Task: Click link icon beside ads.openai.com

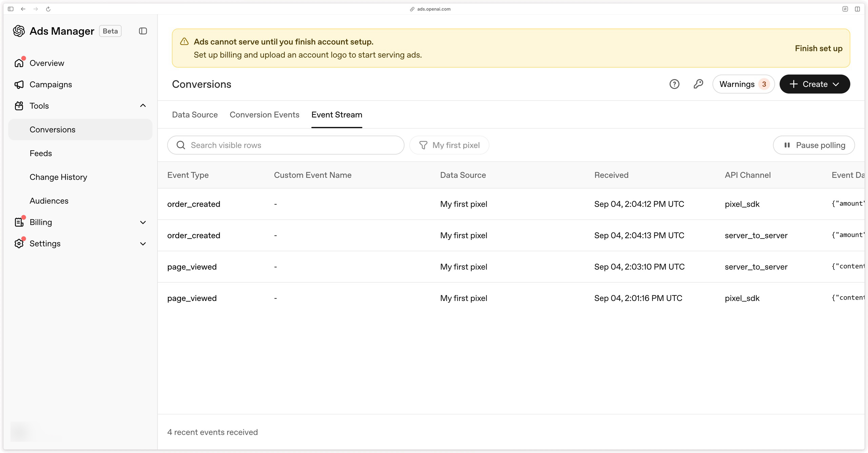Action: click(412, 9)
